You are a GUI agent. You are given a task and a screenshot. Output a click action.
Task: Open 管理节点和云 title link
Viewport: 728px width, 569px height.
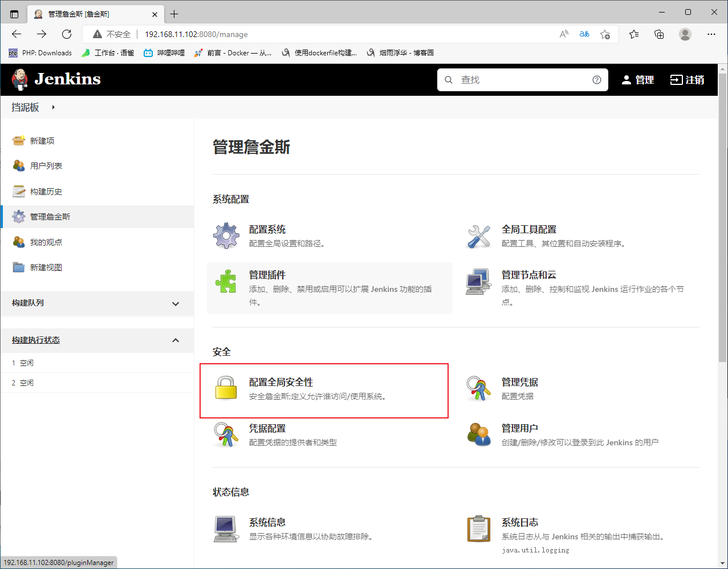(529, 275)
